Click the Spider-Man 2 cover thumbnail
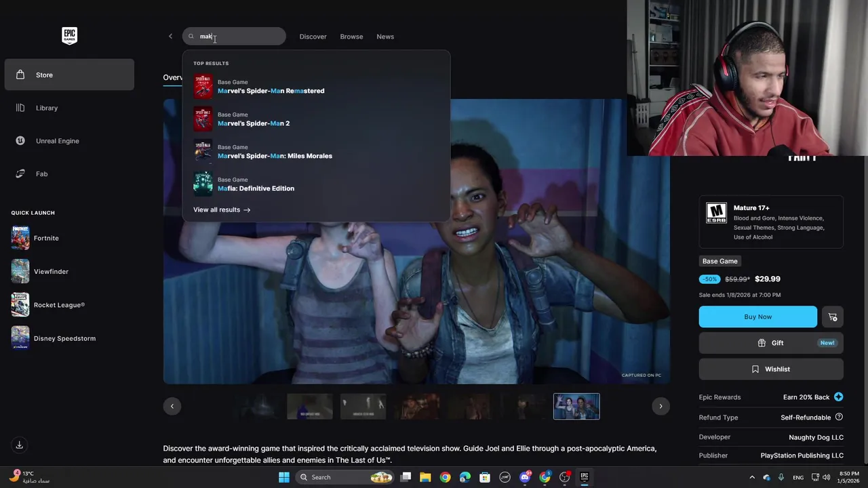 click(x=203, y=119)
